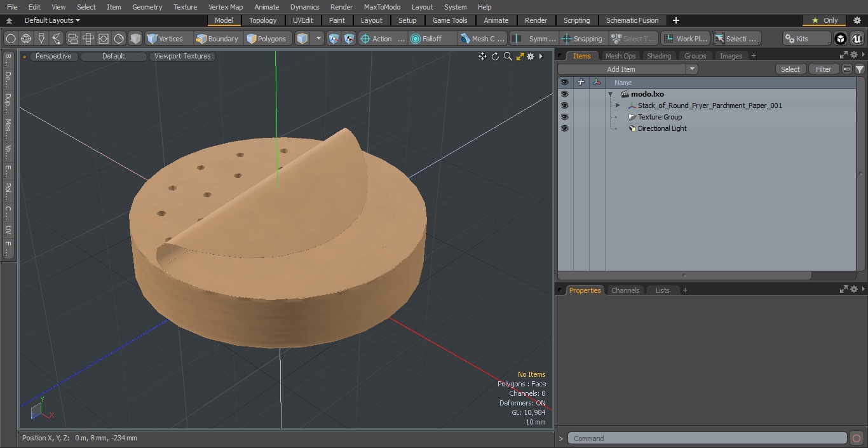Select the Texture Group item
Image resolution: width=868 pixels, height=448 pixels.
(660, 117)
